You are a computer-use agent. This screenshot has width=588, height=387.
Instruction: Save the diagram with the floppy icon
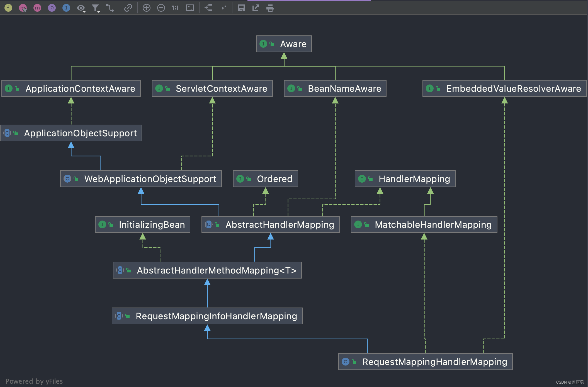pos(241,8)
